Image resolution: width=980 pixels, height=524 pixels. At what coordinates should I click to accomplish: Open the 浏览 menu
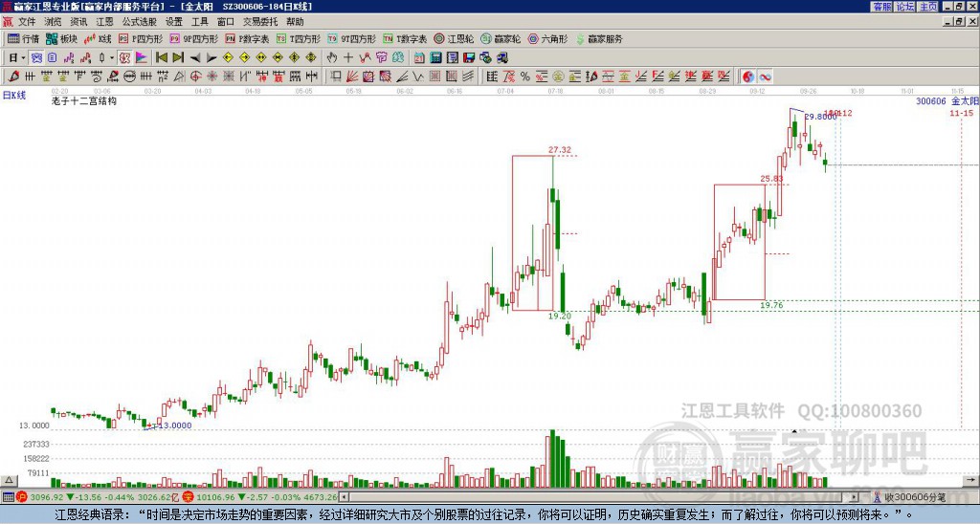[x=53, y=22]
